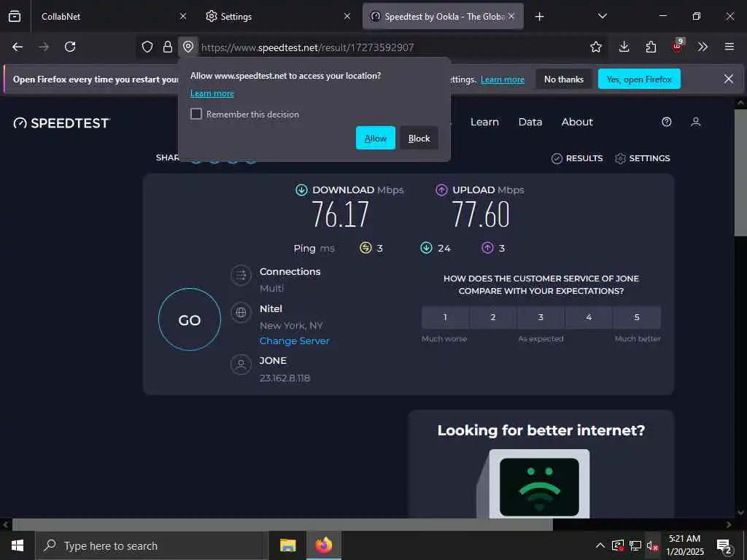Image resolution: width=747 pixels, height=560 pixels.
Task: Click the Speedtest logo
Action: [x=61, y=123]
